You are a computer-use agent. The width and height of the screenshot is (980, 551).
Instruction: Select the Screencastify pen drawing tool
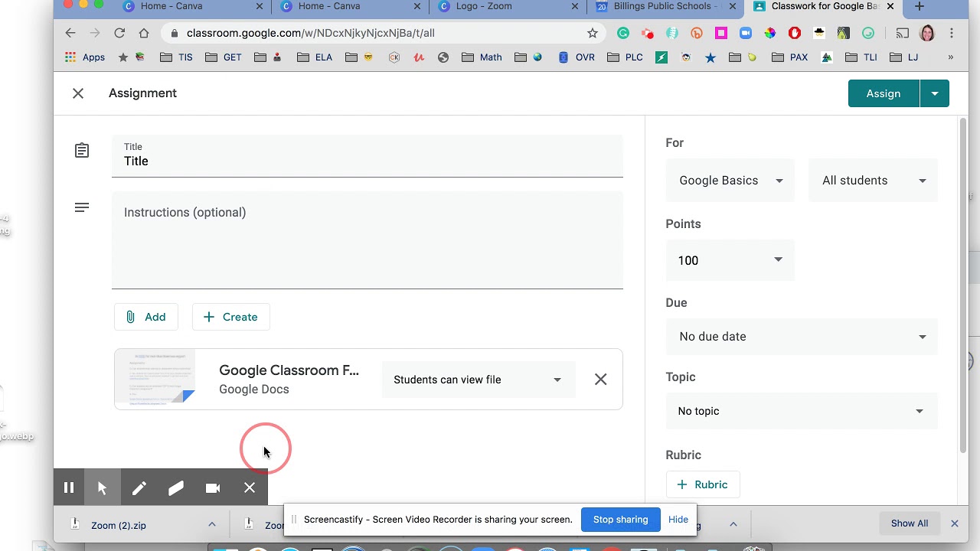139,487
